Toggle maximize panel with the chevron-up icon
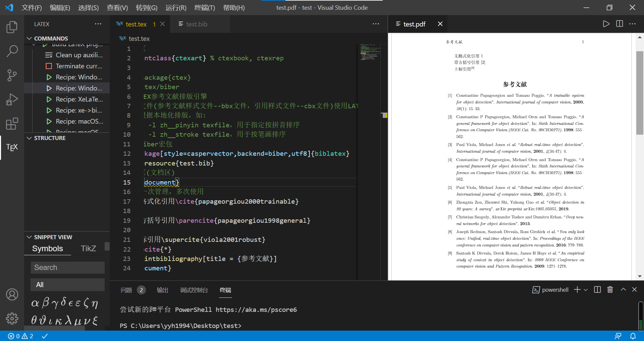Viewport: 644px width, 341px height. [x=623, y=289]
